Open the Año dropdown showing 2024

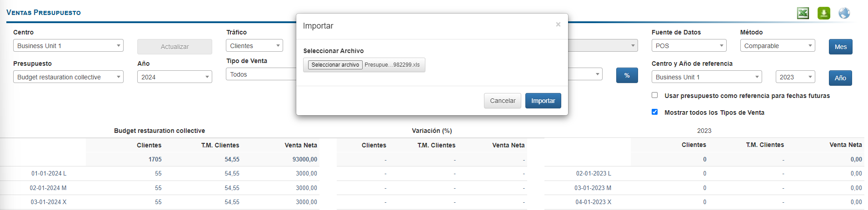[x=175, y=77]
